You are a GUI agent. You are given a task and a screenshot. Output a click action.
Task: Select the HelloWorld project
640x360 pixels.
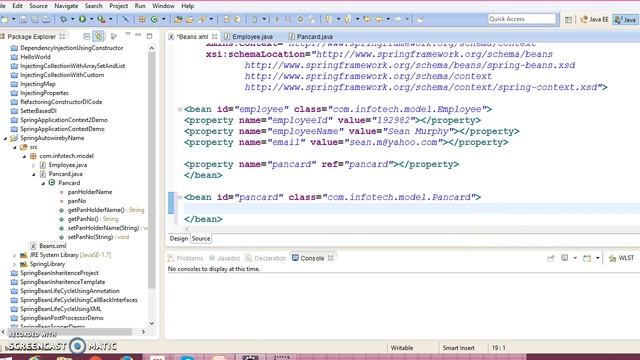click(x=35, y=57)
